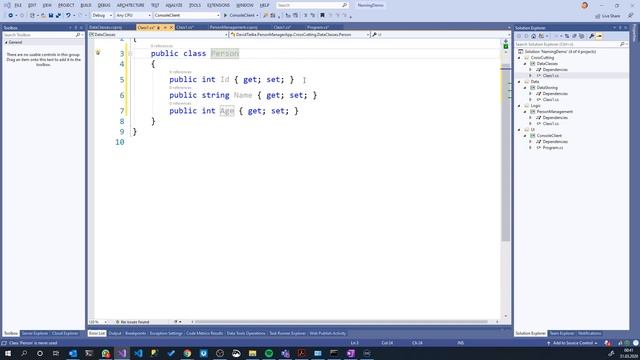640x360 pixels.
Task: Switch to the Program.cs tab
Action: 318,27
